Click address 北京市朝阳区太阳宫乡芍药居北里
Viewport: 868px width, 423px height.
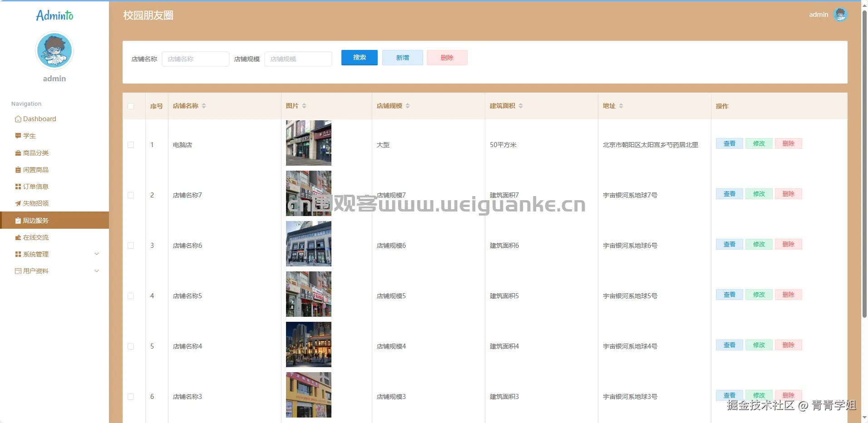pos(651,145)
